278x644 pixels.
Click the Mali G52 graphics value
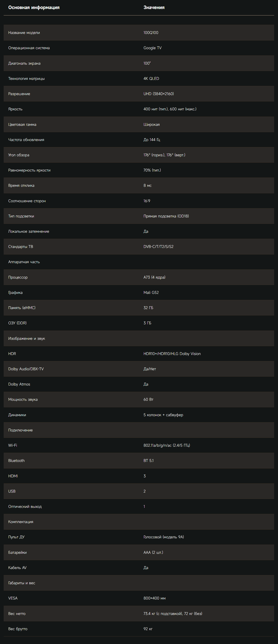pos(151,292)
